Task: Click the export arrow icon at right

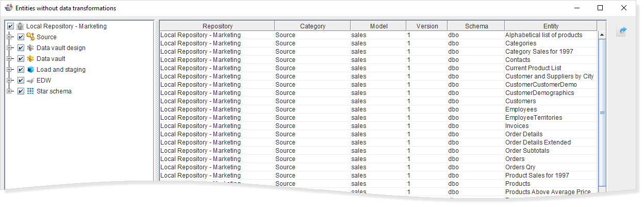Action: tap(621, 31)
